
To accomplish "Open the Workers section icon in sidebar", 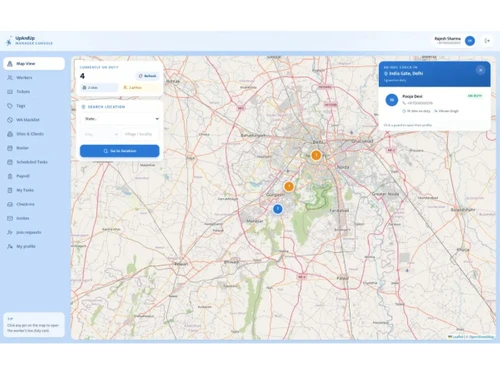I will pos(10,78).
